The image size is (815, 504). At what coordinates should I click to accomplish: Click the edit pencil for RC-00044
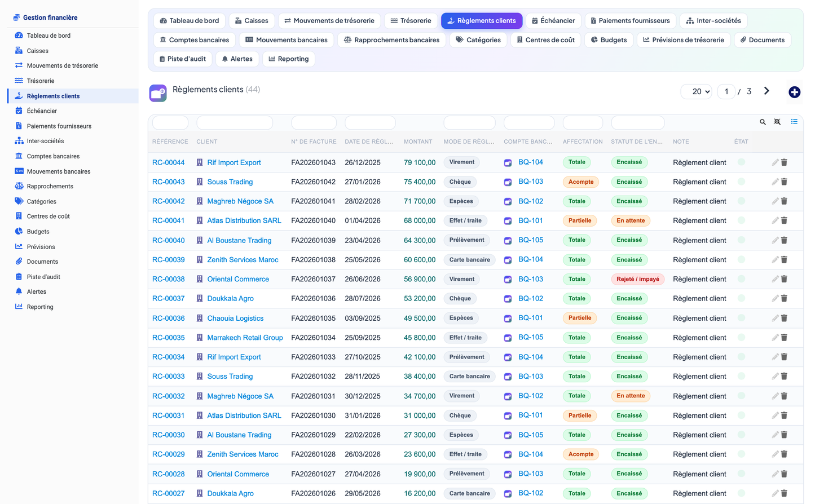point(776,162)
